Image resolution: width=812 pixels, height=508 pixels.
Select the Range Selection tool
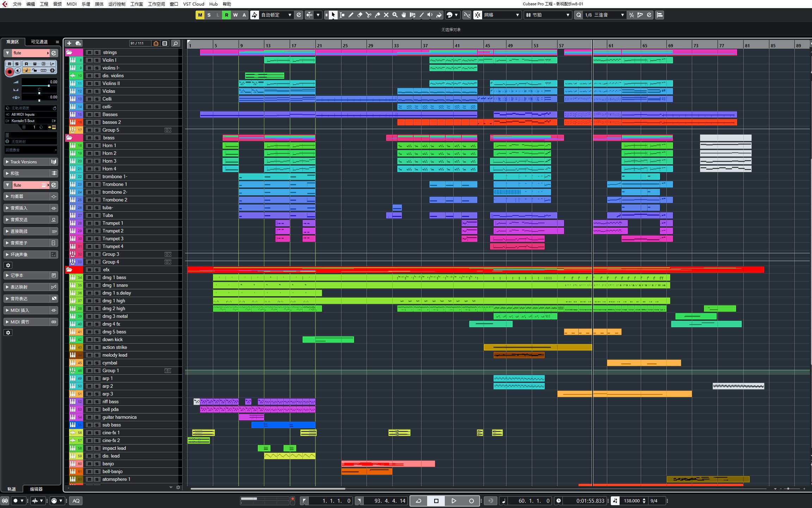tap(342, 15)
